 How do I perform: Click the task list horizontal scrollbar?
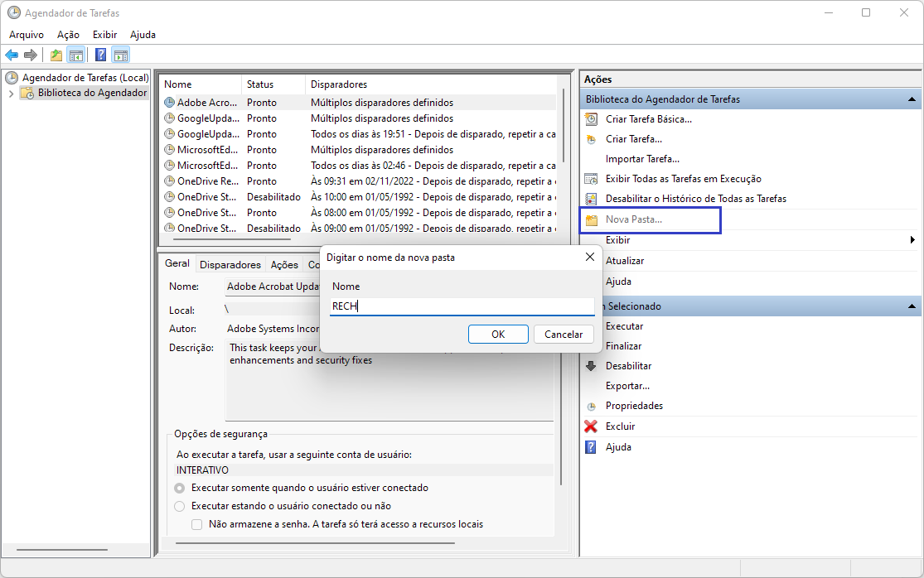tap(233, 239)
